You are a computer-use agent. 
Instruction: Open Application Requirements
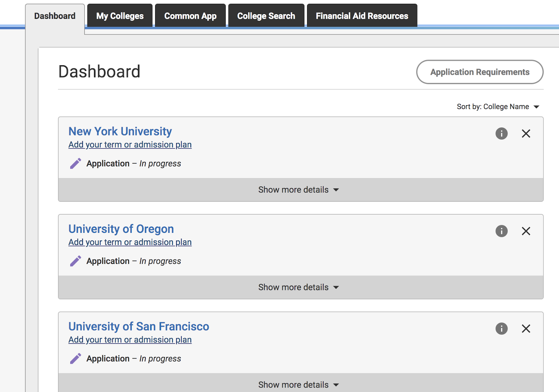click(480, 72)
